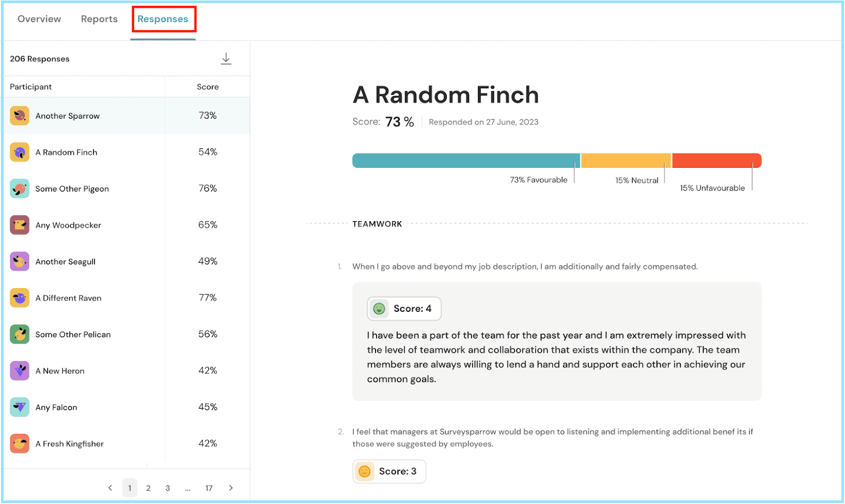Click the green smiley Score 4 badge
The width and height of the screenshot is (845, 504).
pos(404,309)
